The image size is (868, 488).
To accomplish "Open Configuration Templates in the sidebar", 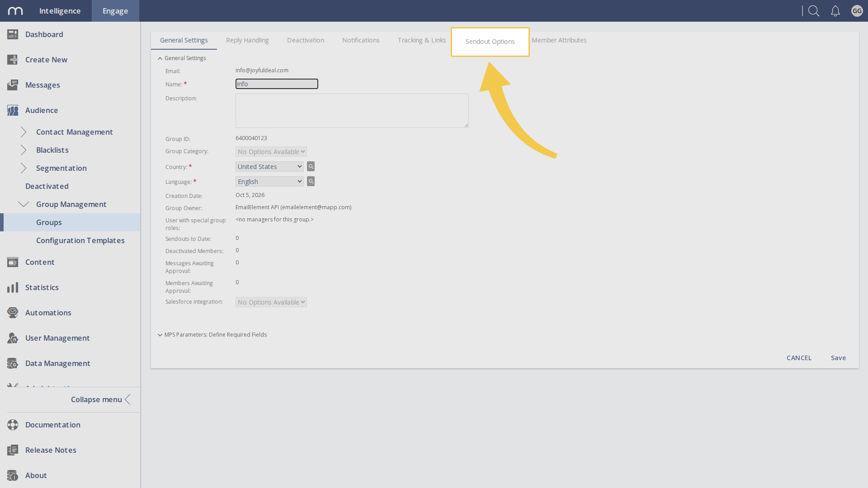I will [80, 240].
